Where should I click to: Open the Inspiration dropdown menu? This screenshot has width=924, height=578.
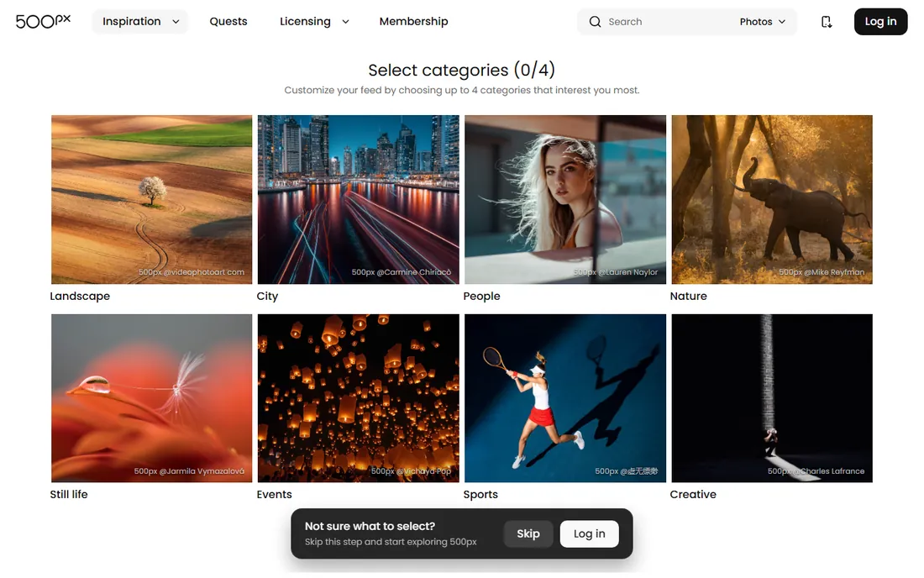pos(140,22)
